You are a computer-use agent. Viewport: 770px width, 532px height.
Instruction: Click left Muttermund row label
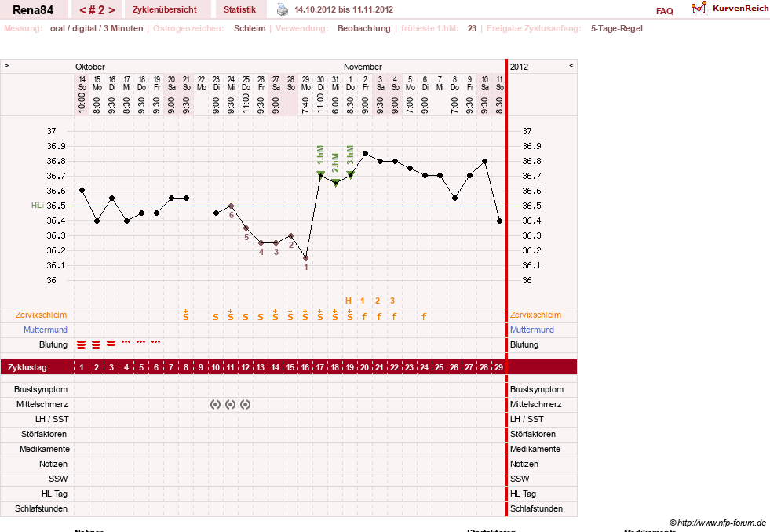[46, 330]
